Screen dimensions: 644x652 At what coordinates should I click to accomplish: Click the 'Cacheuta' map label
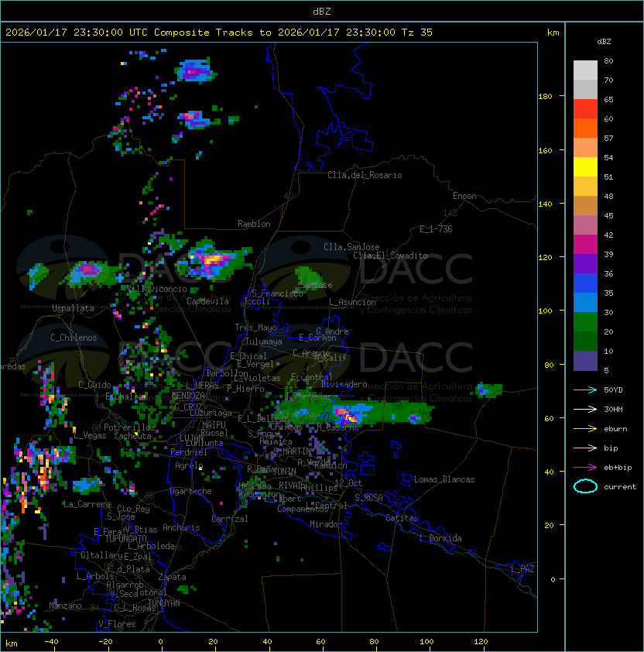[x=132, y=436]
